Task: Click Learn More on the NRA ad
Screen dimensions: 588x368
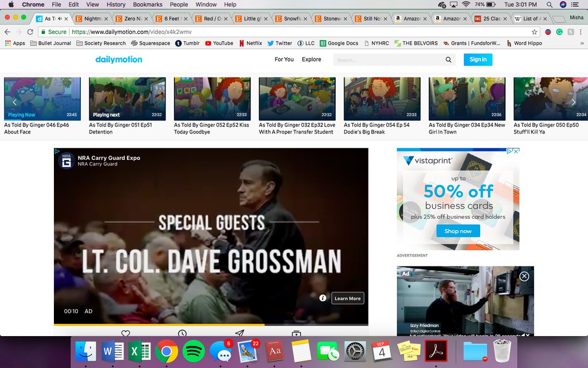Action: pos(348,298)
